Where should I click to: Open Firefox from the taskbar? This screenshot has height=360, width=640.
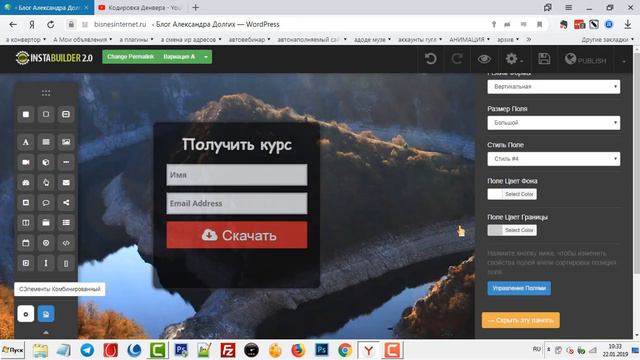[298, 350]
